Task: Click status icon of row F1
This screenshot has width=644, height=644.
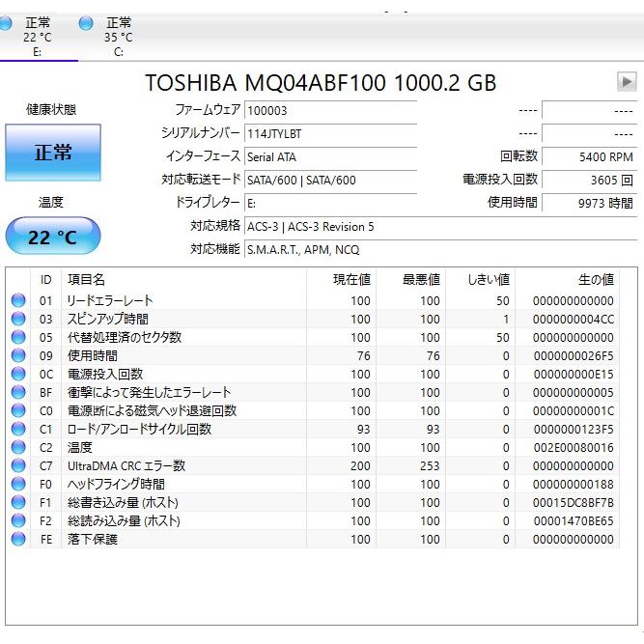Action: [x=18, y=502]
